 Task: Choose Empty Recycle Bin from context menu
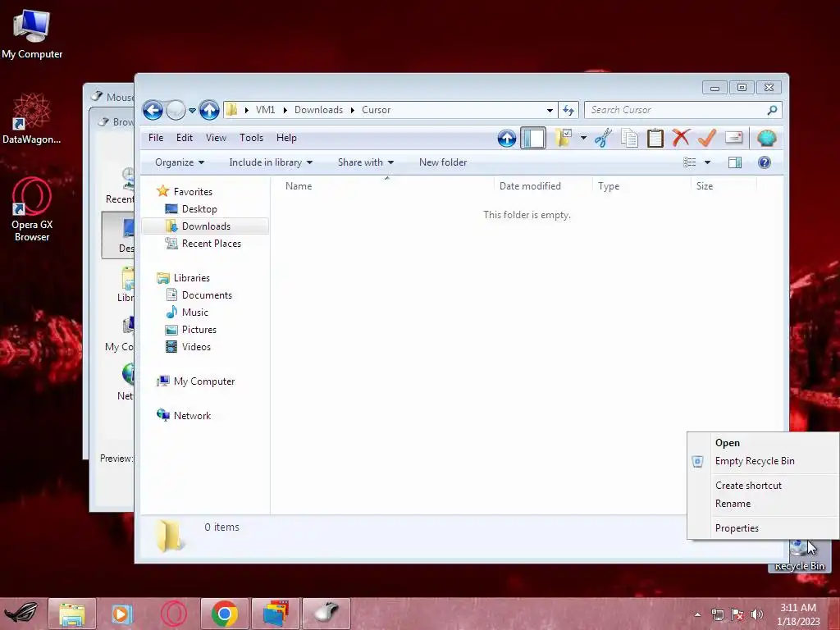pyautogui.click(x=763, y=461)
